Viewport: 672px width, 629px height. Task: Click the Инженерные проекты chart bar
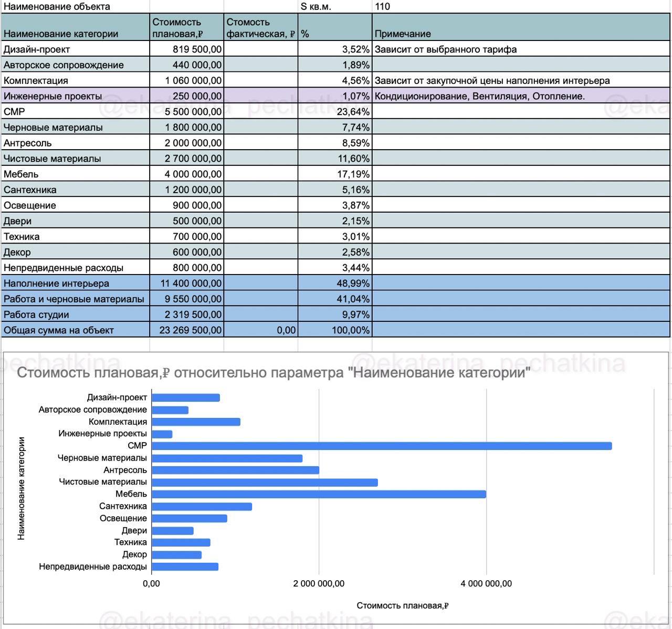click(x=162, y=434)
